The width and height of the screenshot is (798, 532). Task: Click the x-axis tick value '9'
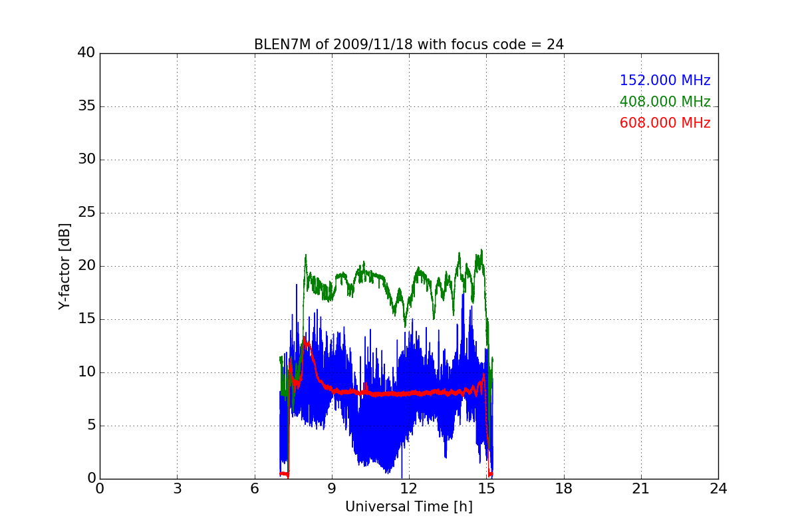tap(332, 489)
